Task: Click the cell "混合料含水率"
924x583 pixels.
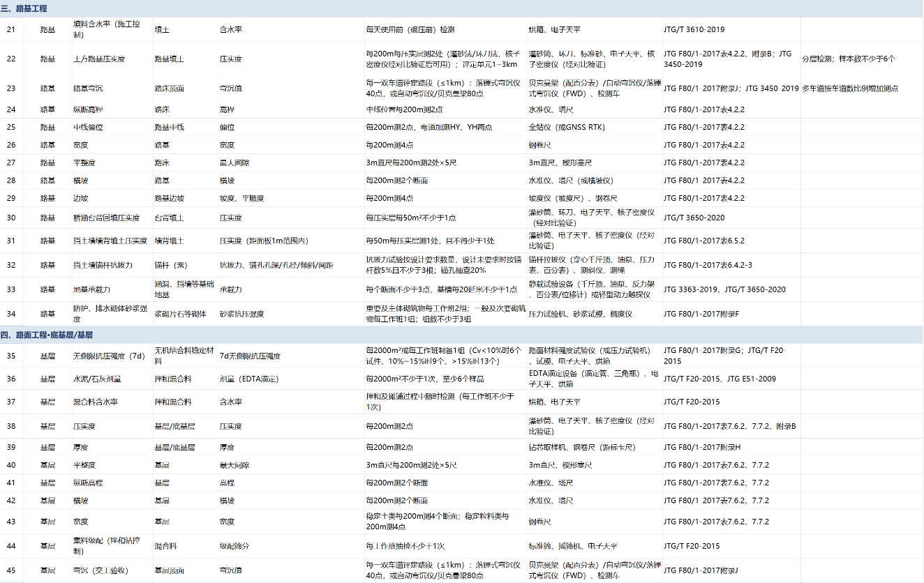Action: click(96, 402)
